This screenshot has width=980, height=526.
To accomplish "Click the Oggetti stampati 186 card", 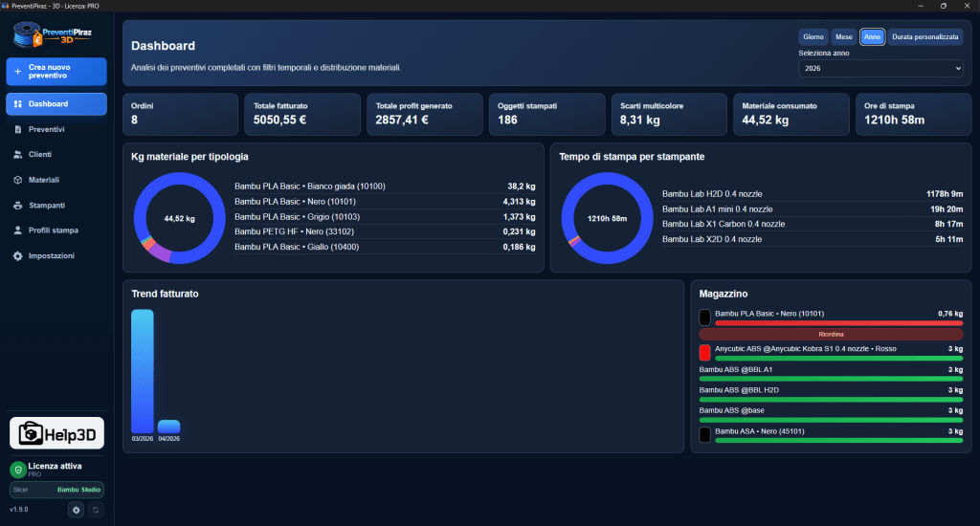I will tap(546, 115).
